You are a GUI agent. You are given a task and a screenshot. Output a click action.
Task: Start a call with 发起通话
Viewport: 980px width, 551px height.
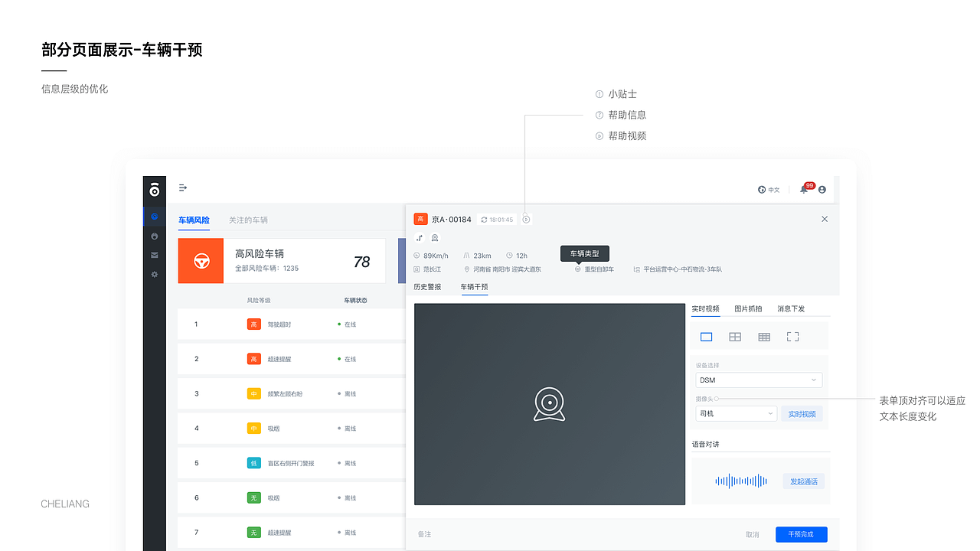[x=803, y=481]
